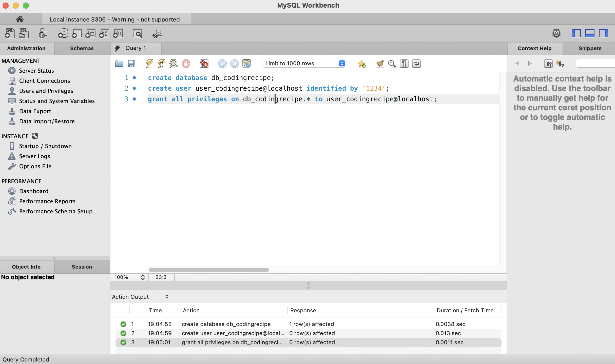
Task: Open Workbench preferences gear icon
Action: 556,33
